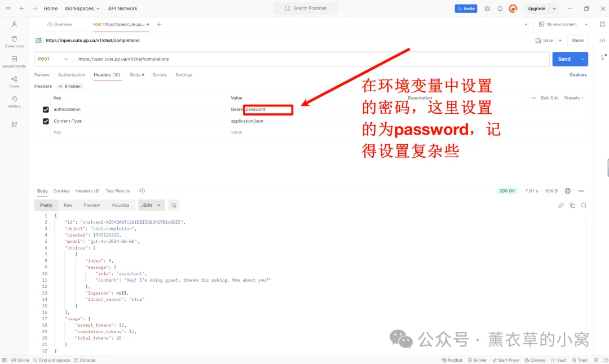Image resolution: width=609 pixels, height=364 pixels.
Task: Open the Save options dropdown arrow
Action: pos(560,41)
